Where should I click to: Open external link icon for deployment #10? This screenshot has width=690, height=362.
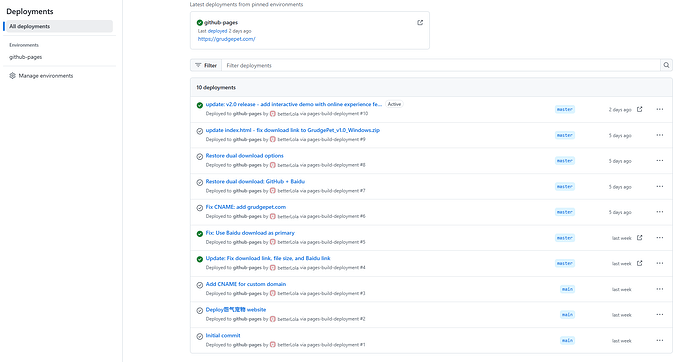coord(639,109)
